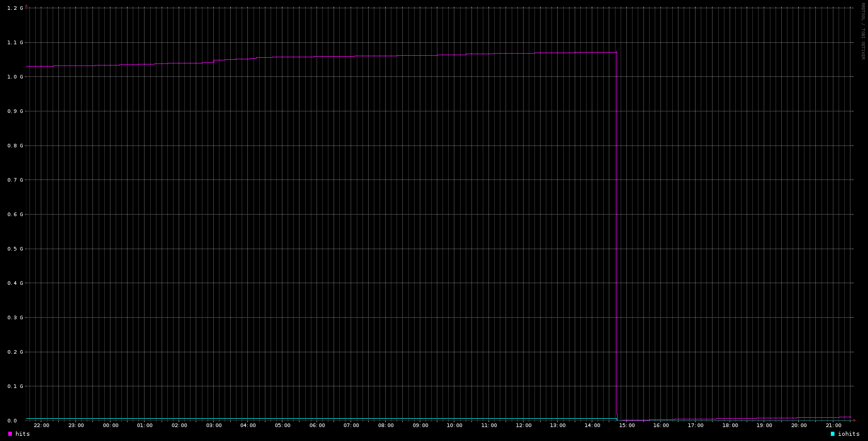The width and height of the screenshot is (868, 441).
Task: Select the 0.5 G y-axis label
Action: pyautogui.click(x=15, y=249)
